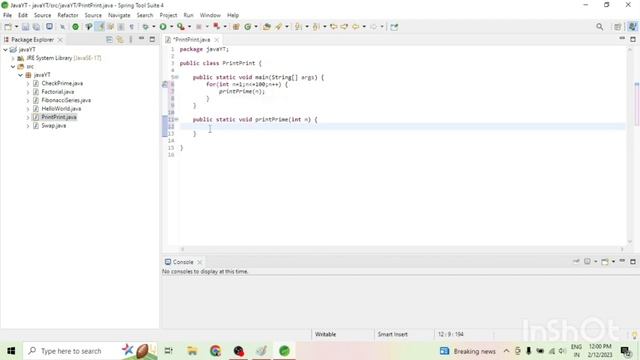Toggle Smart Insert mode in status bar
Screen dimensions: 640x360
point(392,334)
